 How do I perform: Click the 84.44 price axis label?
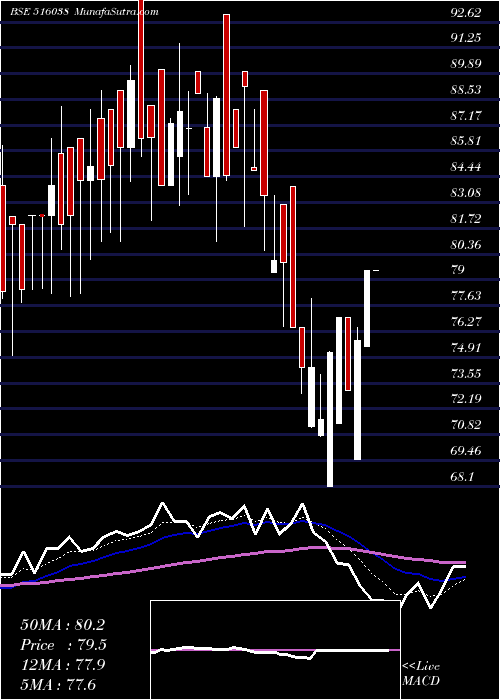[466, 167]
